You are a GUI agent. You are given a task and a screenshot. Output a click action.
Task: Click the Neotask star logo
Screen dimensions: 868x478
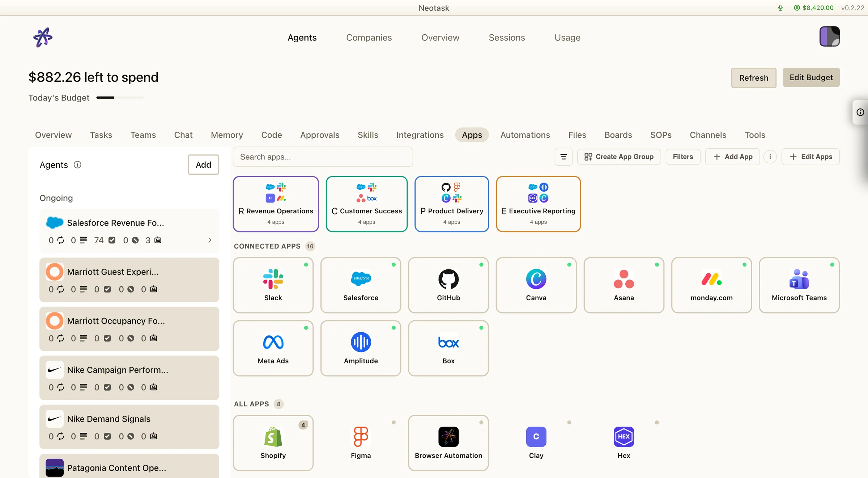(x=43, y=37)
